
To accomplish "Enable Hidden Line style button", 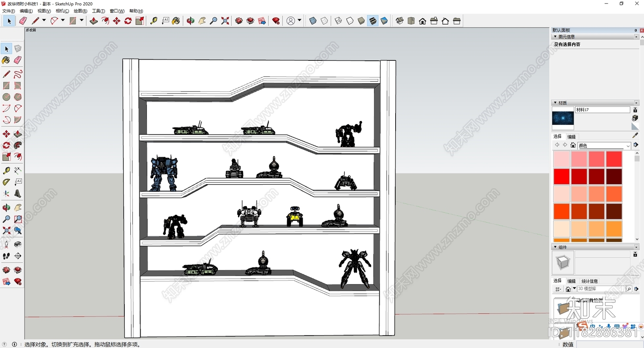I will click(350, 21).
